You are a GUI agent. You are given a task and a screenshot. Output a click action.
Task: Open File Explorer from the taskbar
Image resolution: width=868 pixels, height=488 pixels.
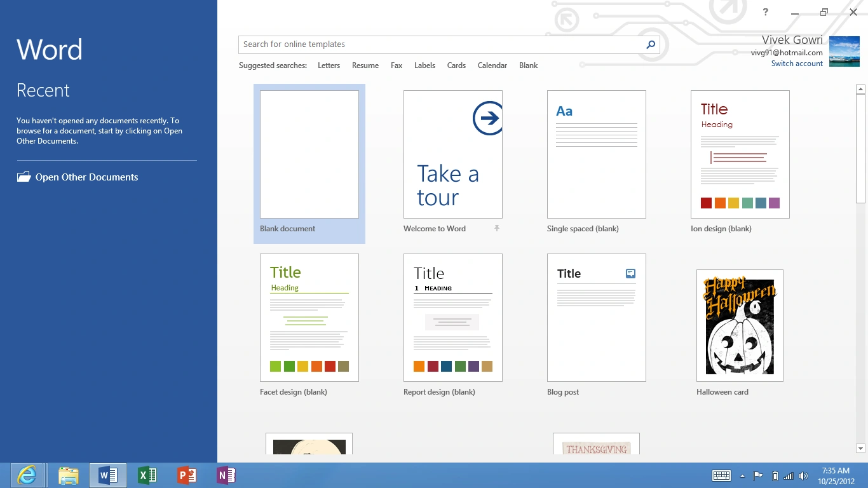(68, 475)
